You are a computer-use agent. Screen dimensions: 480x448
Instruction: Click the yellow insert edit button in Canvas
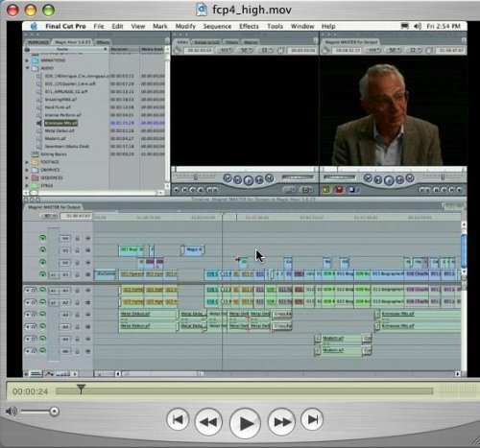tap(325, 190)
